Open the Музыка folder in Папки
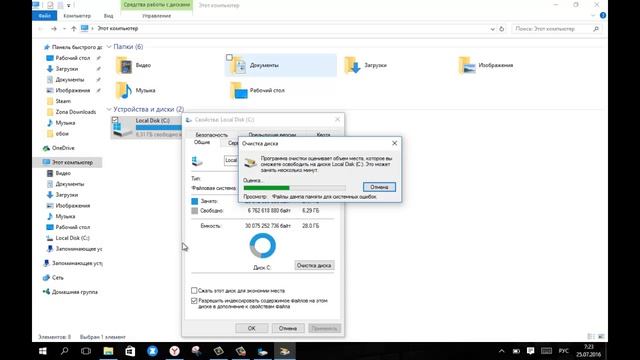The height and width of the screenshot is (360, 640). (x=124, y=91)
